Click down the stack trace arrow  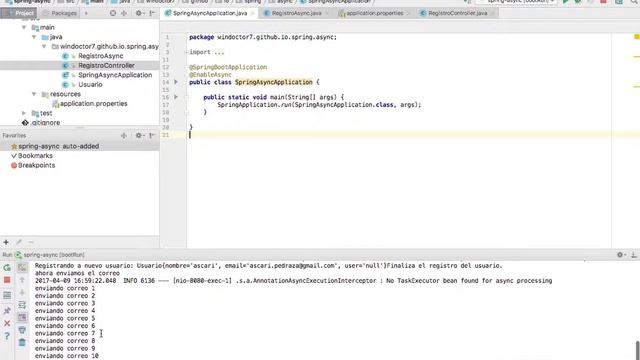tap(22, 292)
